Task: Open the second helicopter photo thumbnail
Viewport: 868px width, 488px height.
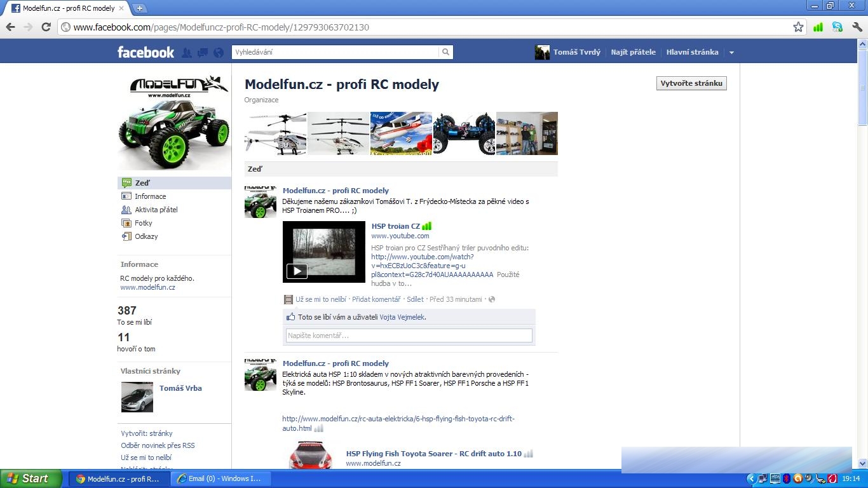Action: click(x=338, y=133)
